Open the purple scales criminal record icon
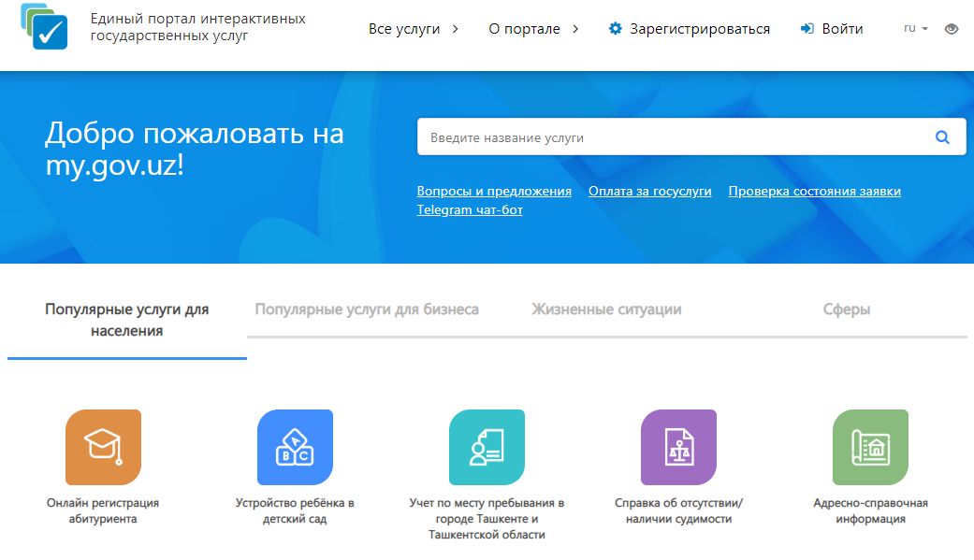This screenshot has height=560, width=974. pyautogui.click(x=679, y=447)
